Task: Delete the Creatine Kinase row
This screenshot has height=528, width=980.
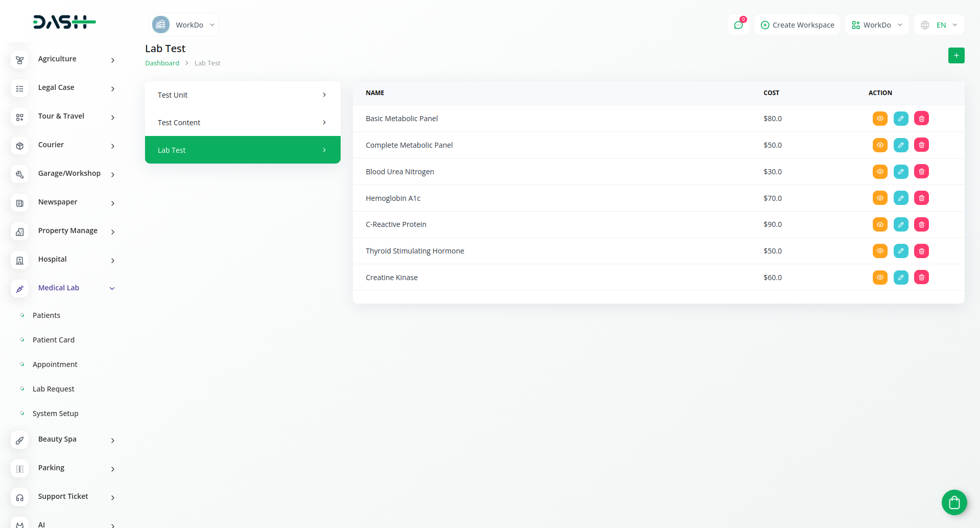Action: pos(921,278)
